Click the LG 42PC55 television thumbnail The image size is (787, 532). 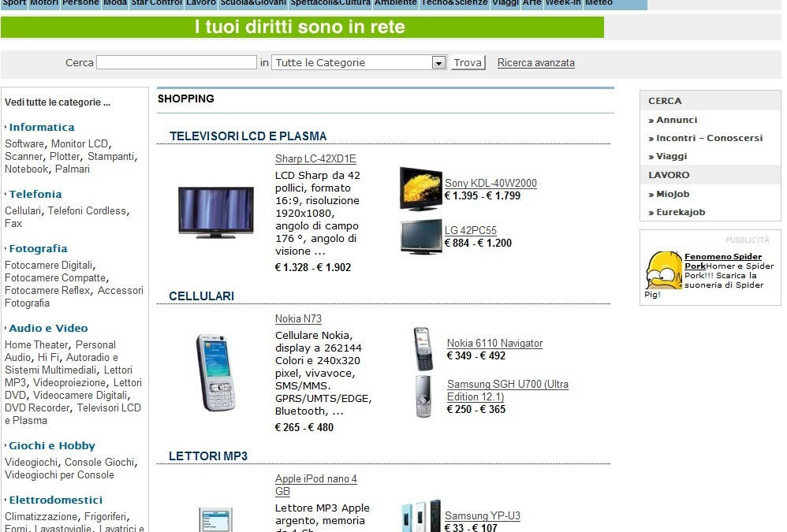pyautogui.click(x=420, y=236)
